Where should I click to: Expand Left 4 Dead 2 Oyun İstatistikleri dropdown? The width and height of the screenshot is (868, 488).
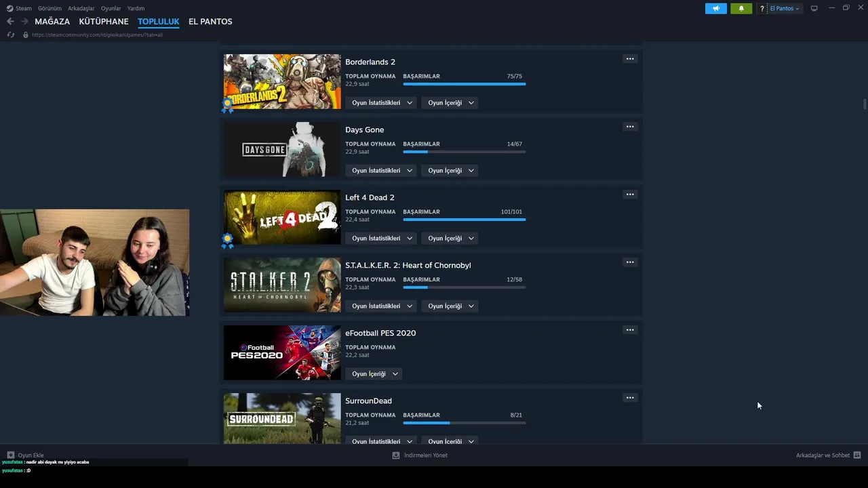pyautogui.click(x=382, y=238)
